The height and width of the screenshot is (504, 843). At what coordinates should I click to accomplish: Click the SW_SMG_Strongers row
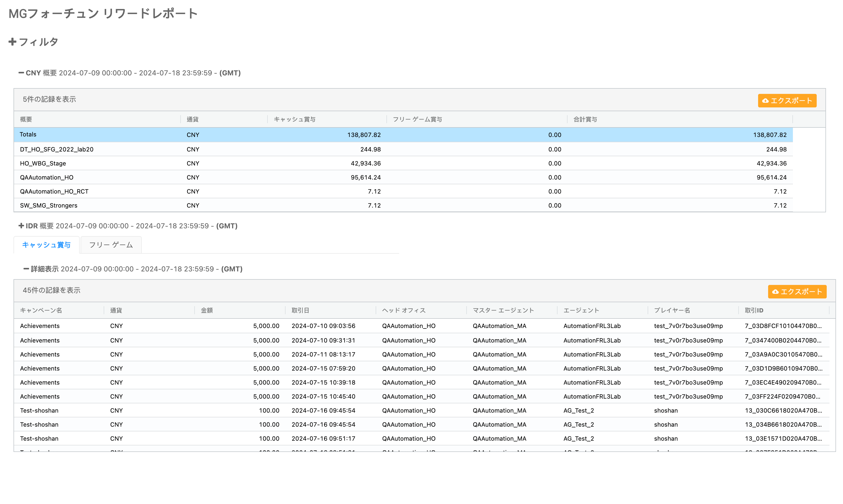(49, 206)
